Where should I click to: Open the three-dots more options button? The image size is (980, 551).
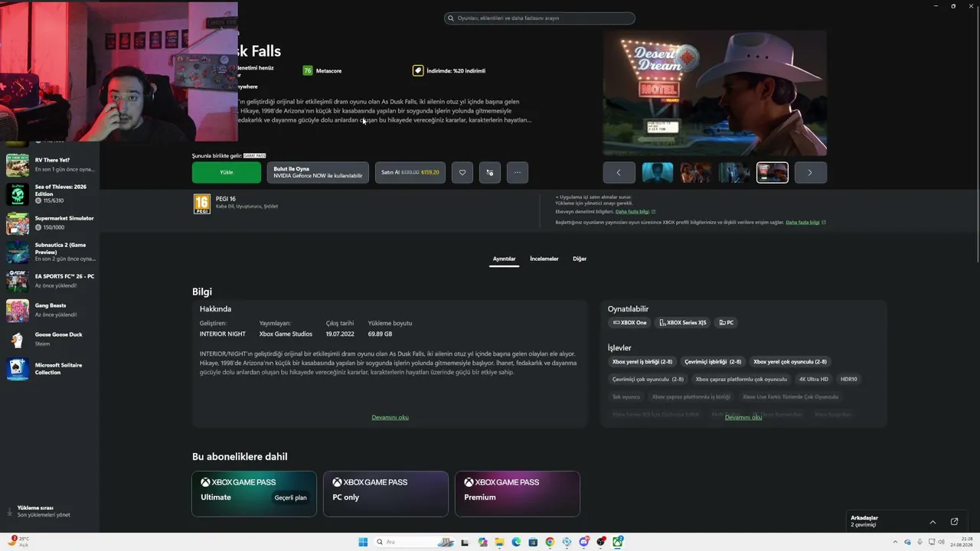pos(518,172)
